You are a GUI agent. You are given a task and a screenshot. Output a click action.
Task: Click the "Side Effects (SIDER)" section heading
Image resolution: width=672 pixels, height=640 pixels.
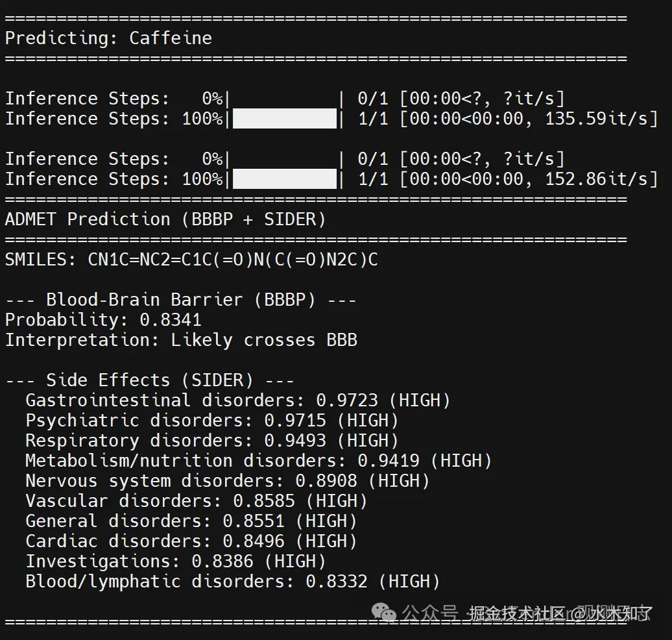click(x=150, y=380)
